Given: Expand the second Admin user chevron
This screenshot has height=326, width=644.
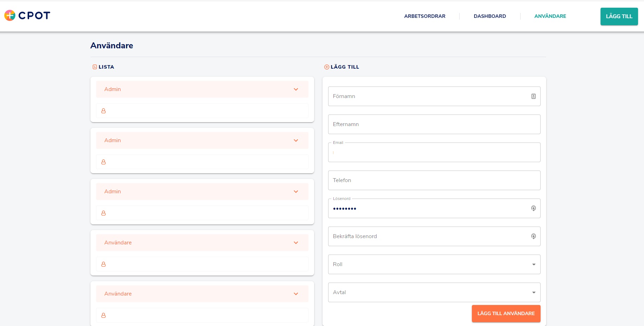Looking at the screenshot, I should click(x=296, y=140).
